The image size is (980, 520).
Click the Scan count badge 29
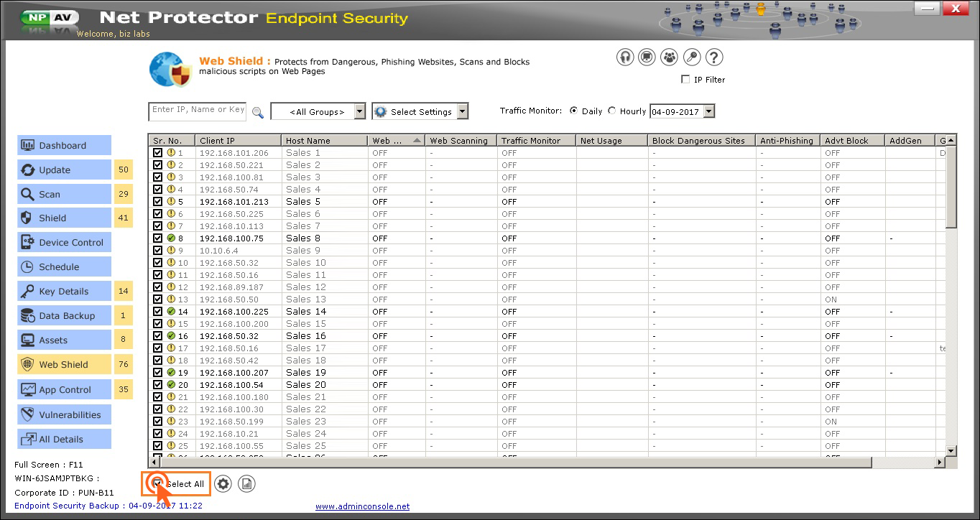(x=124, y=194)
